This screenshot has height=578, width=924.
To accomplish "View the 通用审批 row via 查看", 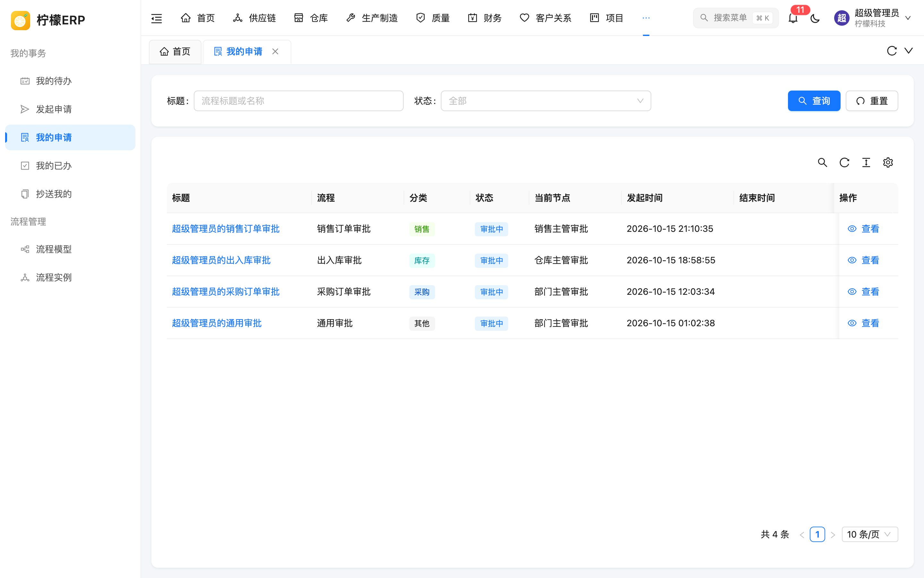I will pos(863,323).
